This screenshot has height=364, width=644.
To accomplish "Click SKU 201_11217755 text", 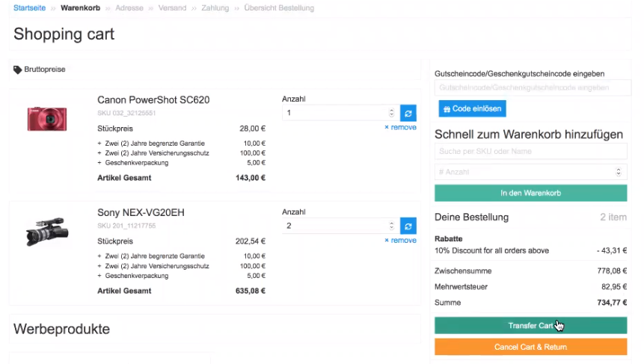I will click(126, 226).
